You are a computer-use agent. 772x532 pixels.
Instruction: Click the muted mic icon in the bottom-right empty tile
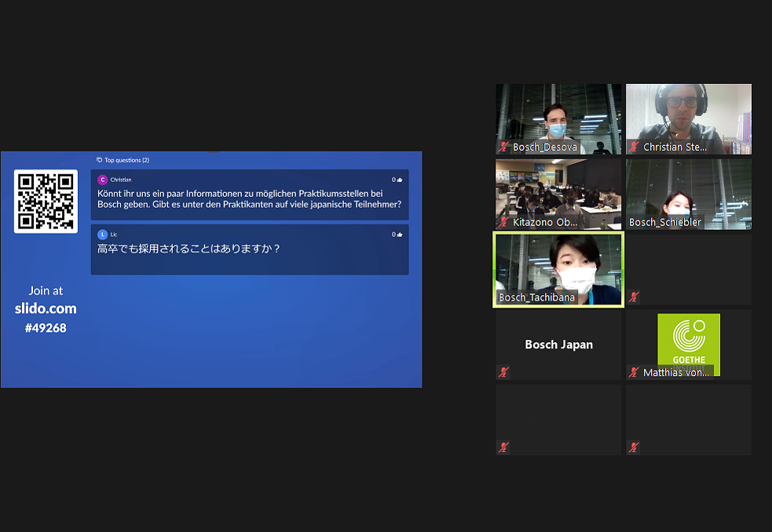point(634,447)
